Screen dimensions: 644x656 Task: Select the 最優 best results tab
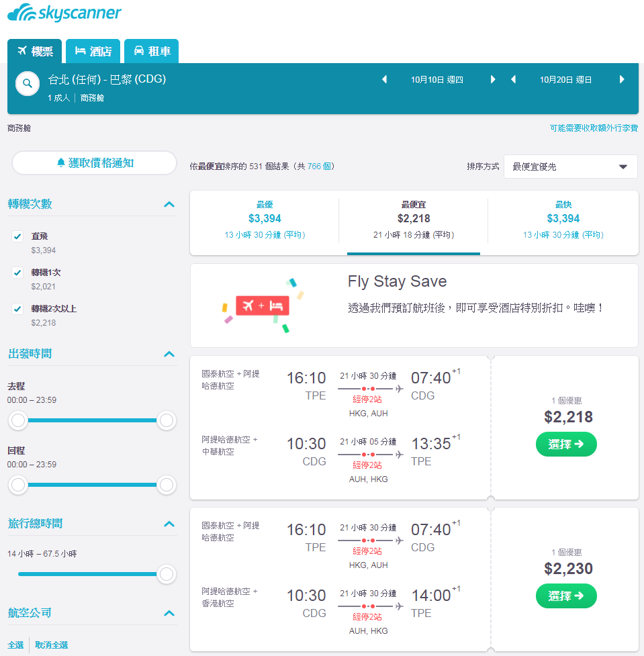(x=265, y=220)
